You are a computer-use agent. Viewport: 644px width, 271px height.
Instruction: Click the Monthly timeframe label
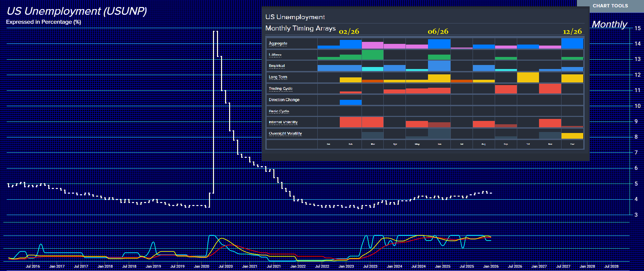(x=609, y=24)
